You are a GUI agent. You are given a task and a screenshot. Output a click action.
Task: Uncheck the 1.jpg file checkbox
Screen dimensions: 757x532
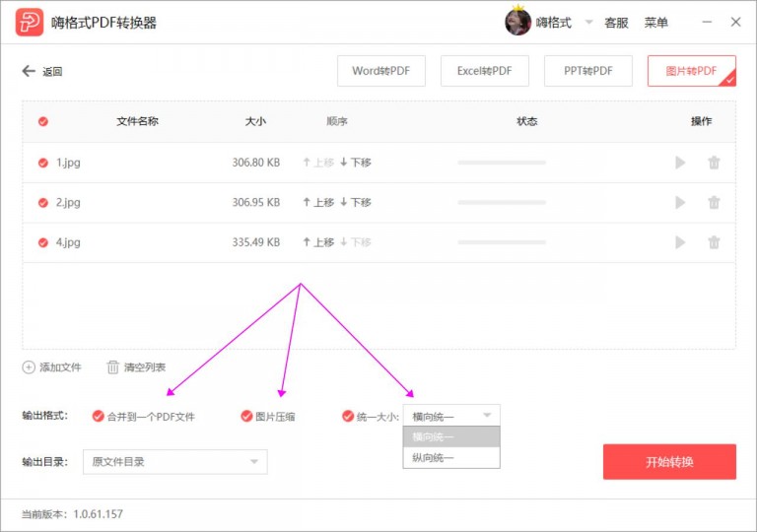click(43, 163)
